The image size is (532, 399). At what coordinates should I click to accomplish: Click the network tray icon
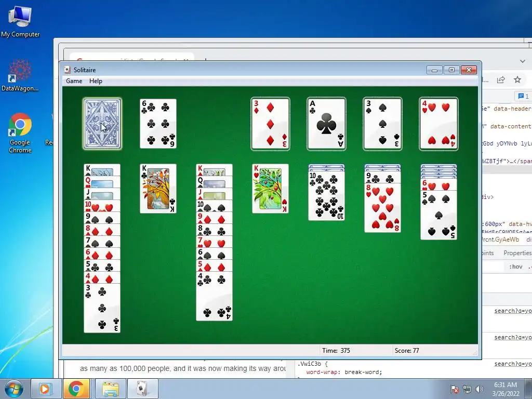tap(467, 389)
